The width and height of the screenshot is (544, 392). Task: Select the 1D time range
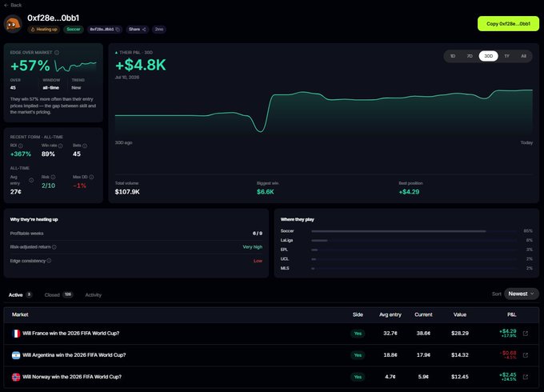[x=453, y=56]
